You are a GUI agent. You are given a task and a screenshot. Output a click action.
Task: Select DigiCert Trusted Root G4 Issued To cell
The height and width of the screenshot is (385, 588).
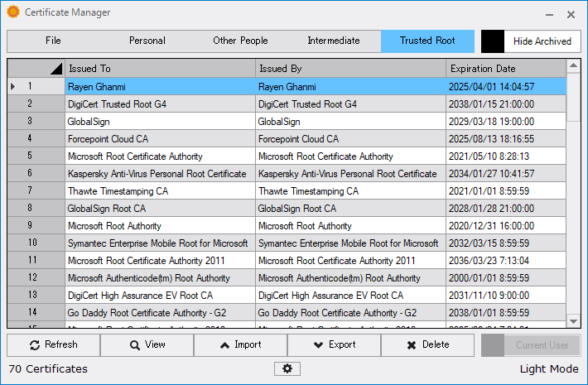[160, 103]
